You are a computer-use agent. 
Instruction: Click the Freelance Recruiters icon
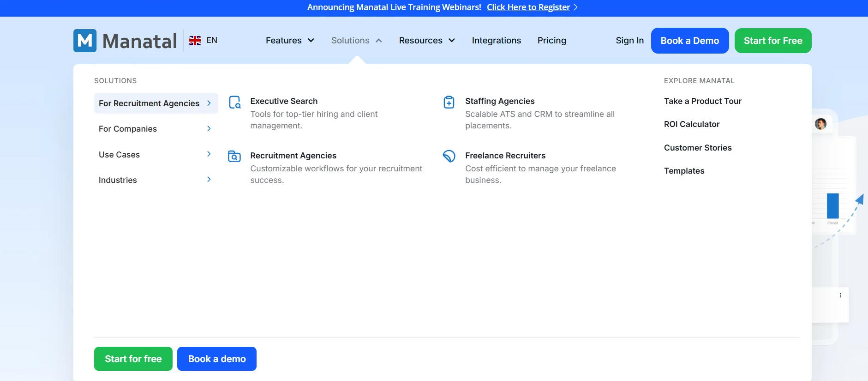coord(449,156)
